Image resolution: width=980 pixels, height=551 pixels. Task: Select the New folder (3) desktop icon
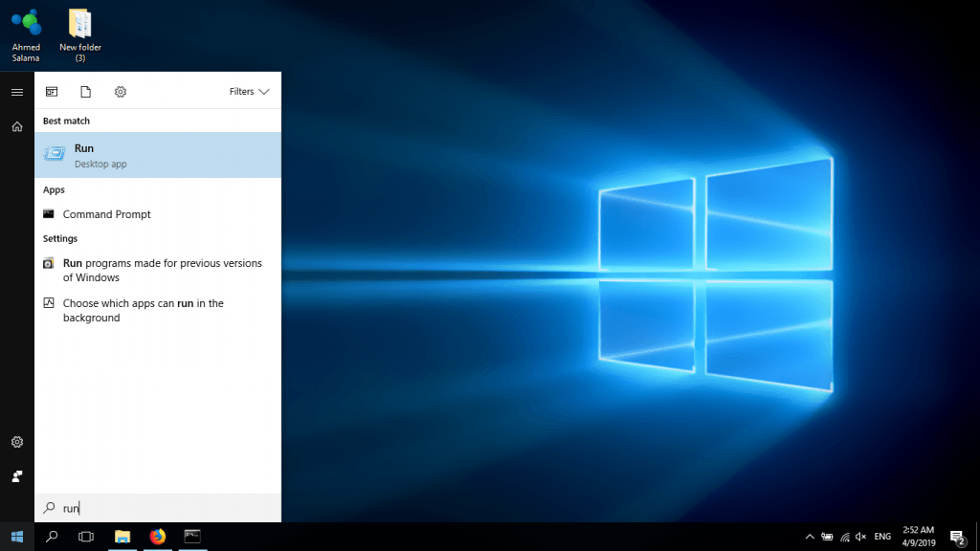point(80,35)
